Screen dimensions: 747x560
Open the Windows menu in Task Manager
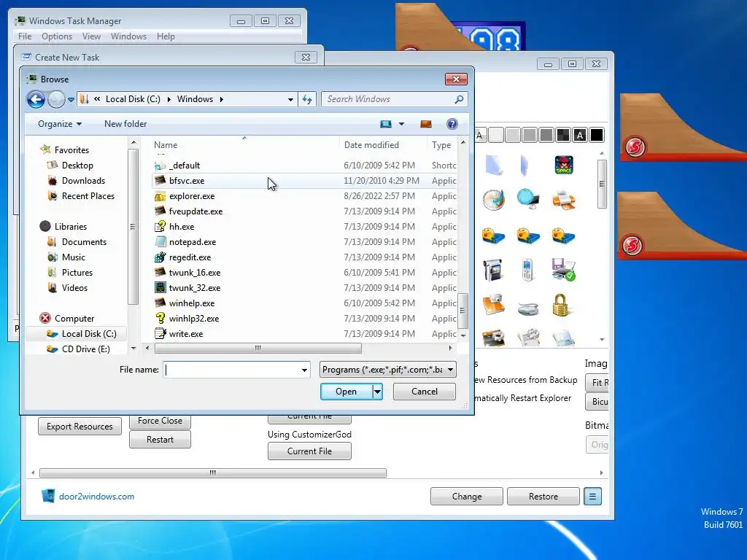tap(128, 36)
